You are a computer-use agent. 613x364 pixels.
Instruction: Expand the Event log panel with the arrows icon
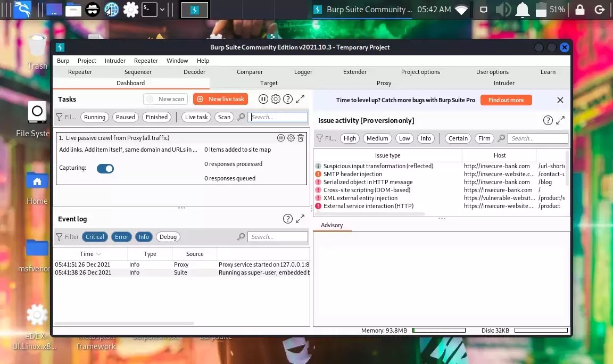[300, 219]
